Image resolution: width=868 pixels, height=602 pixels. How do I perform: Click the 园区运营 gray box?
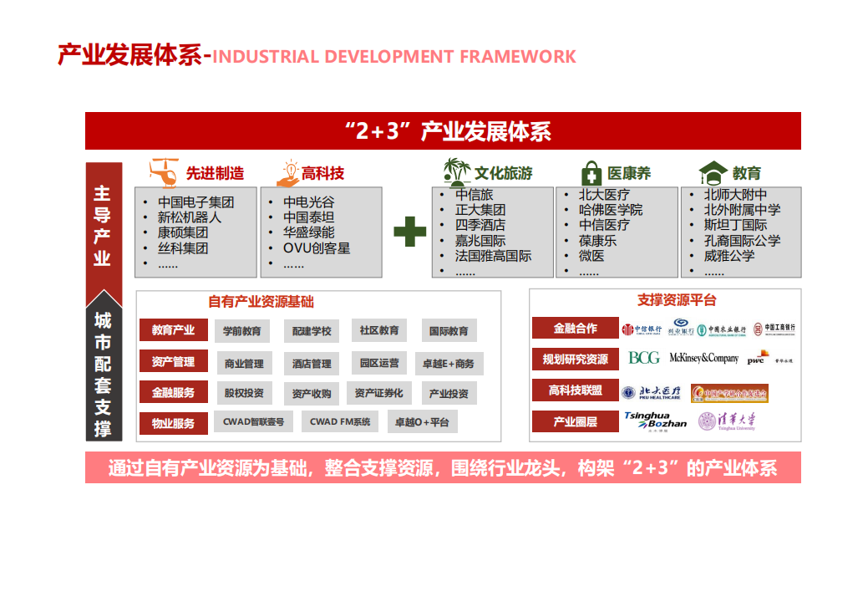379,363
